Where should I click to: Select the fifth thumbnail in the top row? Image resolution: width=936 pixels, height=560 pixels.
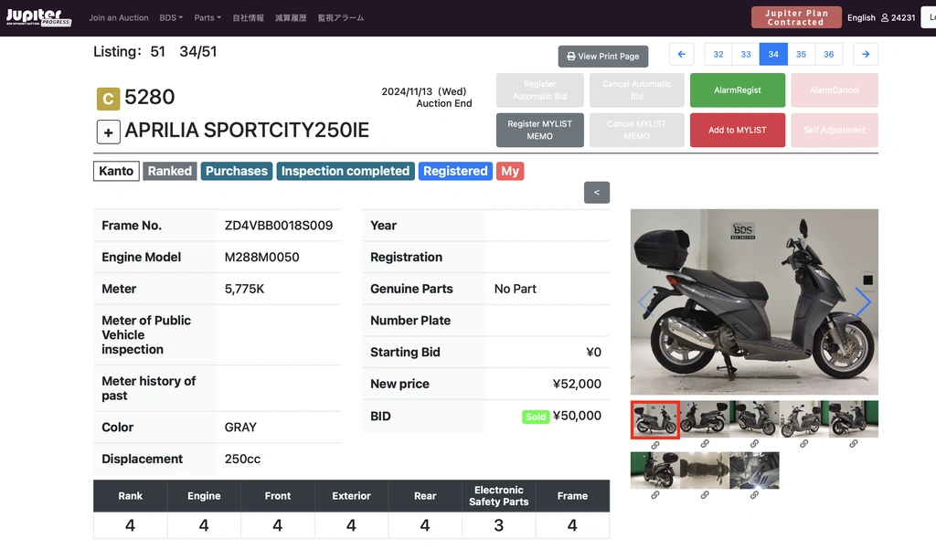pos(853,418)
